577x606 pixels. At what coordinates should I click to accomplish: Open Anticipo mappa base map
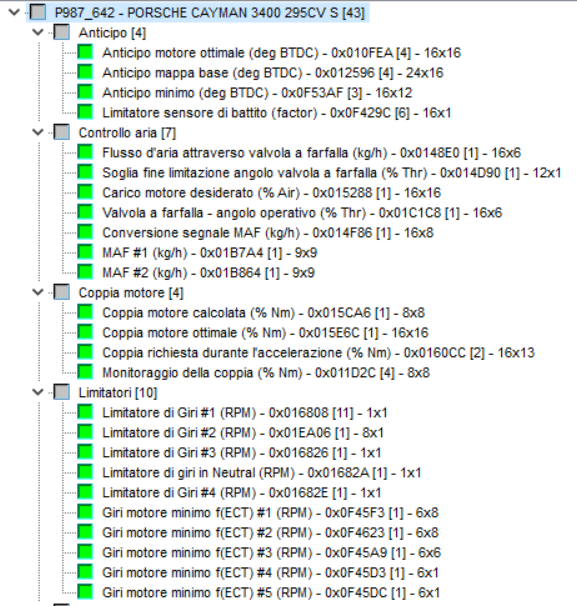[272, 73]
